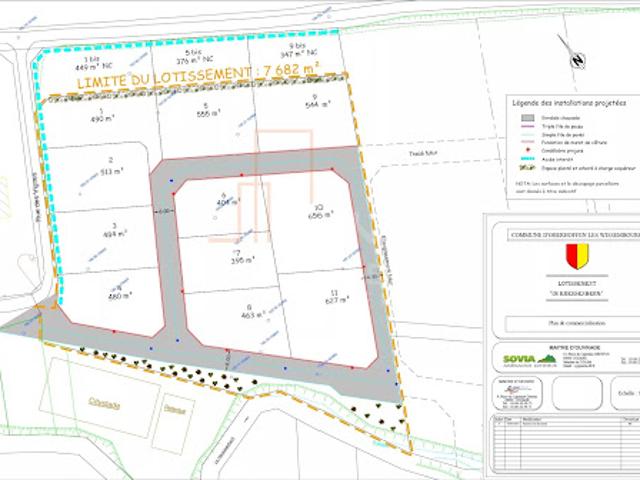Click the red candelabra dot in legend
Screen dimensions: 640x480
pyautogui.click(x=526, y=151)
